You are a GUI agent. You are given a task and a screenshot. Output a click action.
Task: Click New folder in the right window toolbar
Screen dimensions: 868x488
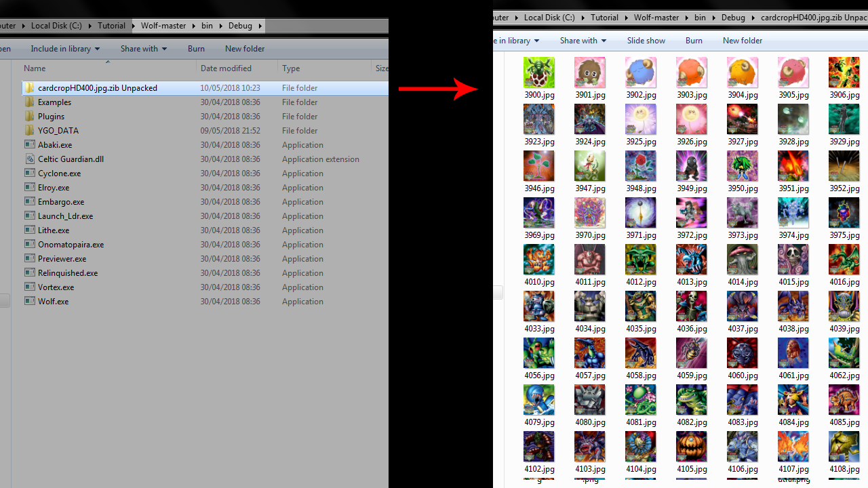click(x=743, y=41)
